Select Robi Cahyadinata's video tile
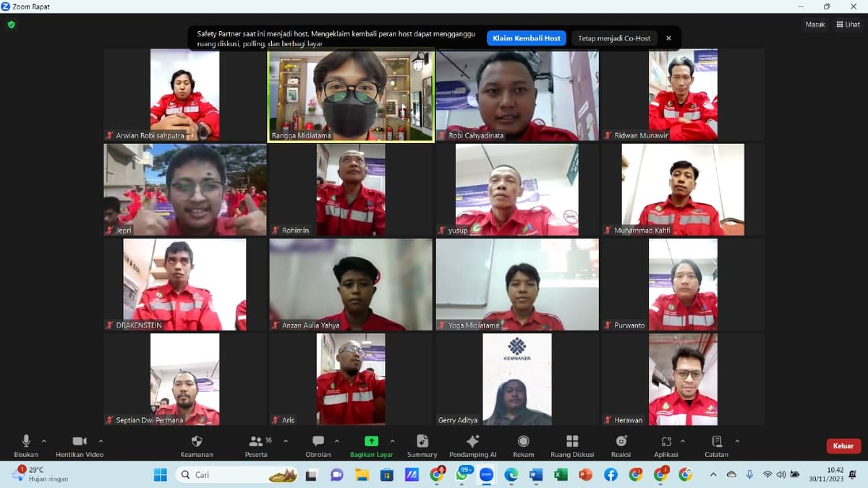 [517, 95]
